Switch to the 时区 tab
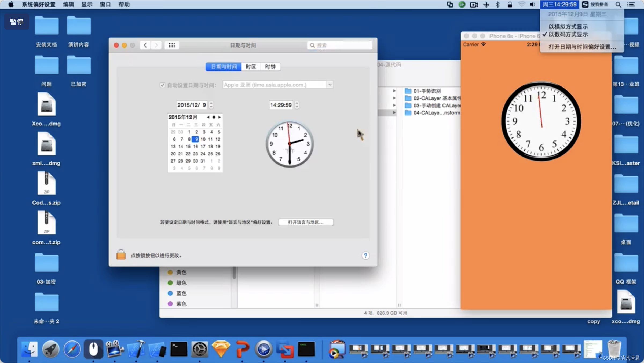The height and width of the screenshot is (363, 644). (251, 67)
